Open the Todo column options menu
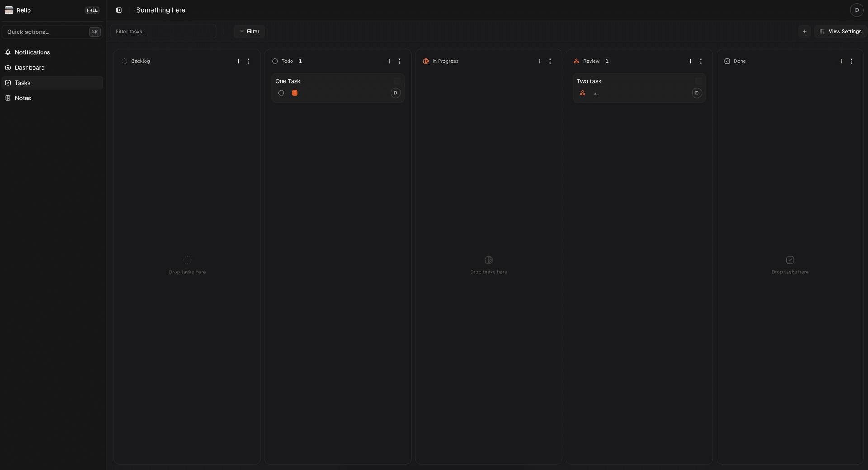The width and height of the screenshot is (868, 470). (x=400, y=61)
